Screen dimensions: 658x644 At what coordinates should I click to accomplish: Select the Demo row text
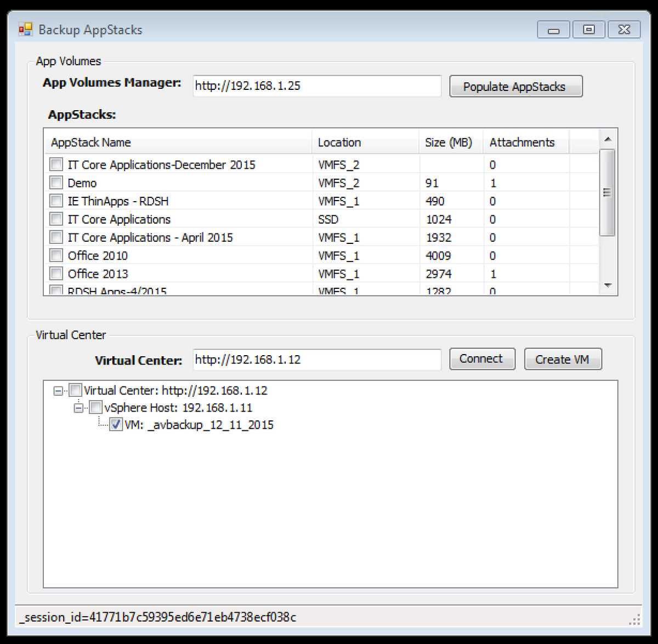tap(82, 183)
